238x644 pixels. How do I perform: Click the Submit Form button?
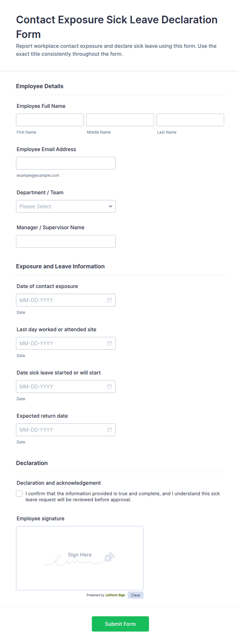coord(120,624)
